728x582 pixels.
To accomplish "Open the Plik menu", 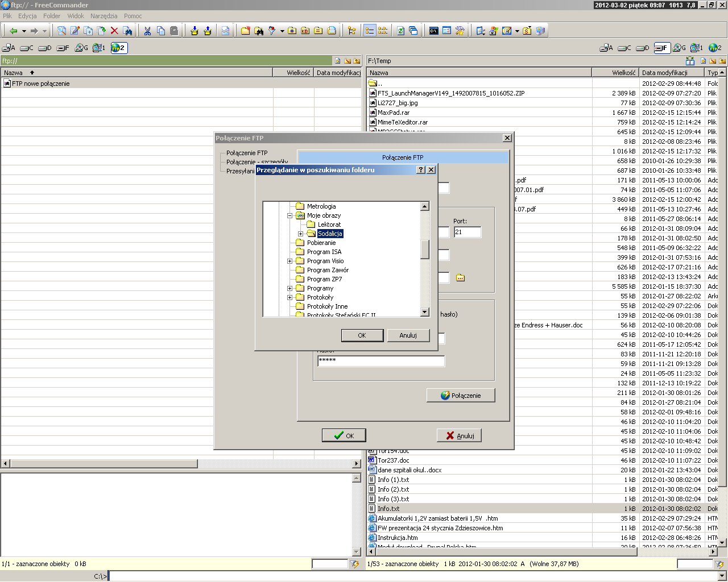I will tap(7, 16).
